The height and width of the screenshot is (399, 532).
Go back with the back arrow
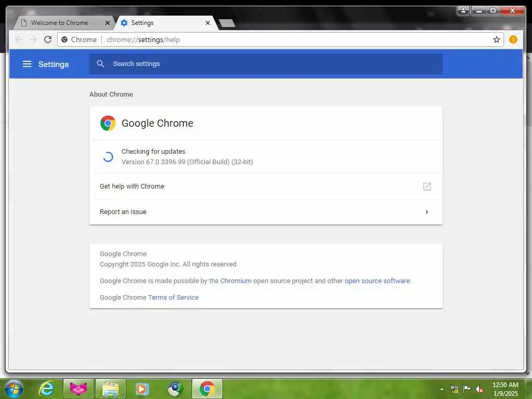(19, 39)
